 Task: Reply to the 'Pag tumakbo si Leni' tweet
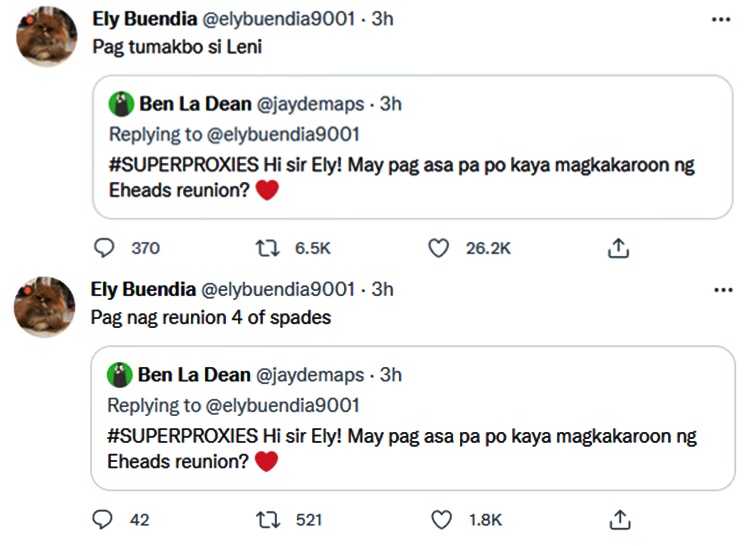point(104,248)
